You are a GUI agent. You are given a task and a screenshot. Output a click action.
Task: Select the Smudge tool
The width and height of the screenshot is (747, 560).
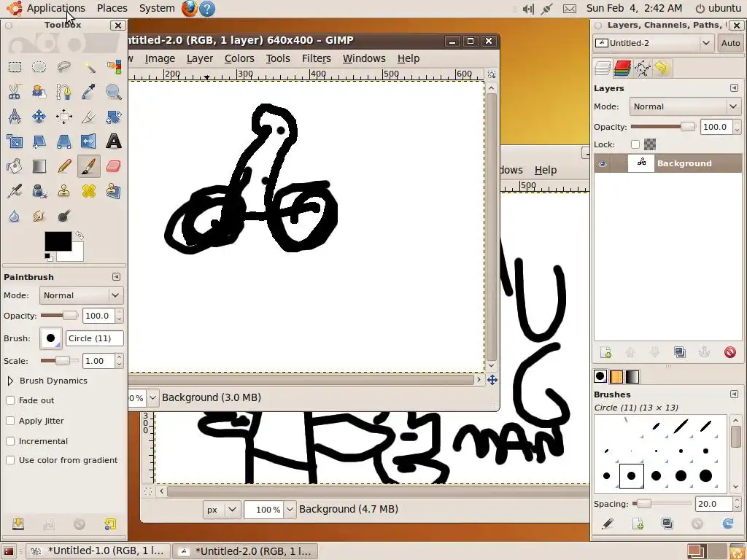click(x=39, y=216)
